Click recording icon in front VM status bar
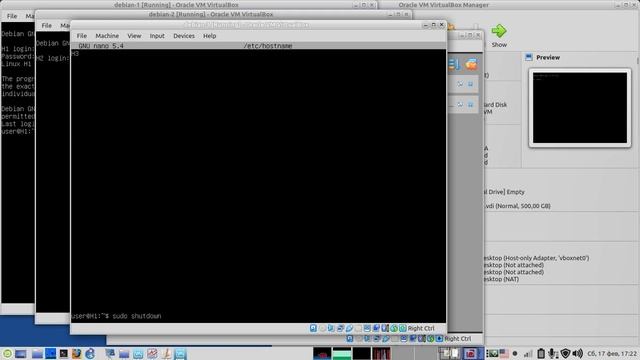640x360 pixels. (376, 328)
